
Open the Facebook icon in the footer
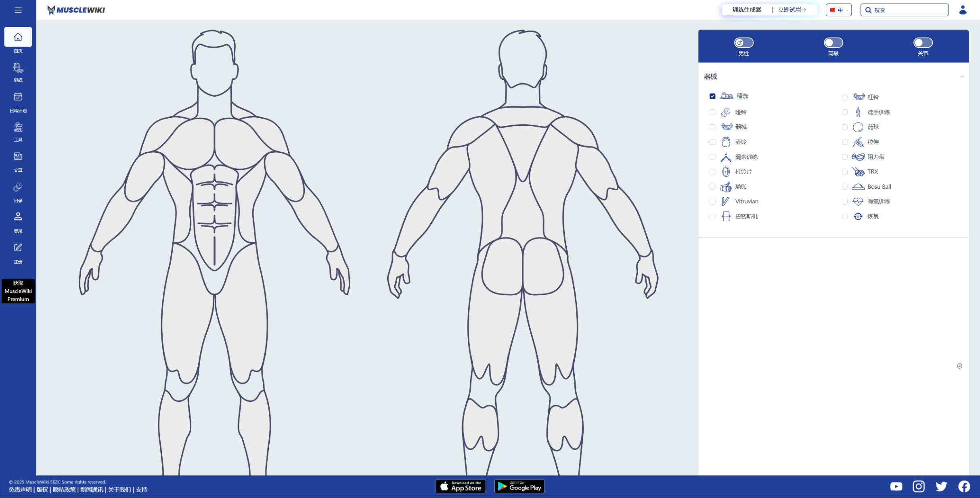pyautogui.click(x=964, y=486)
